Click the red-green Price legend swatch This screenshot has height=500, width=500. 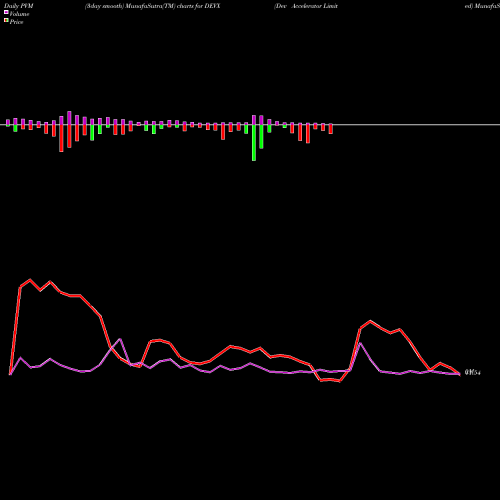click(x=6, y=21)
